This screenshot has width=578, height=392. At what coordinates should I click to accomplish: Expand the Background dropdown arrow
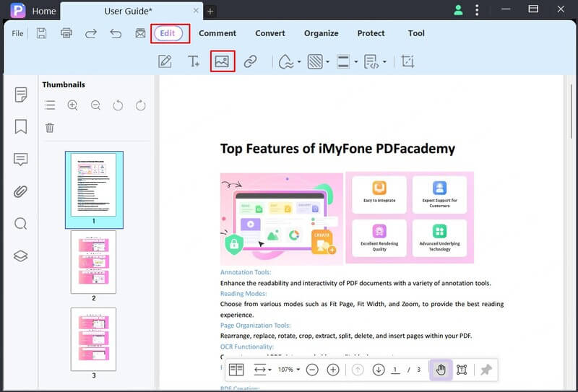click(x=327, y=62)
